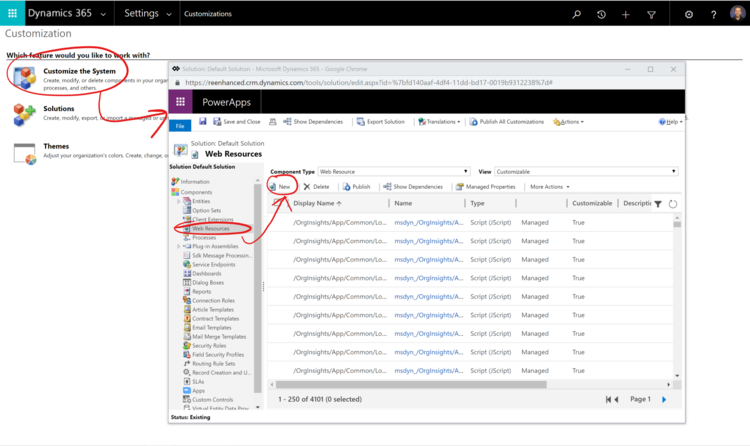The height and width of the screenshot is (446, 750).
Task: Click the plus quick create icon
Action: tap(626, 14)
